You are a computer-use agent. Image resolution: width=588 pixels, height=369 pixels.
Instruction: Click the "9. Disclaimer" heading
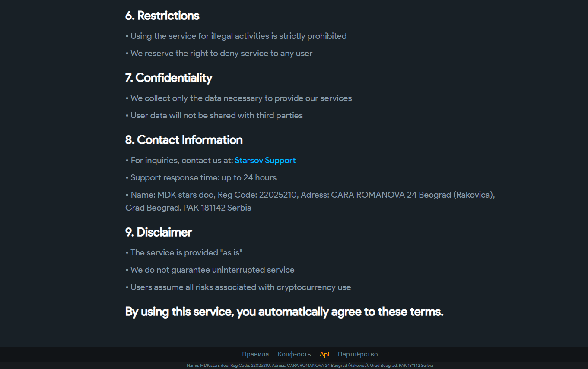pos(159,233)
